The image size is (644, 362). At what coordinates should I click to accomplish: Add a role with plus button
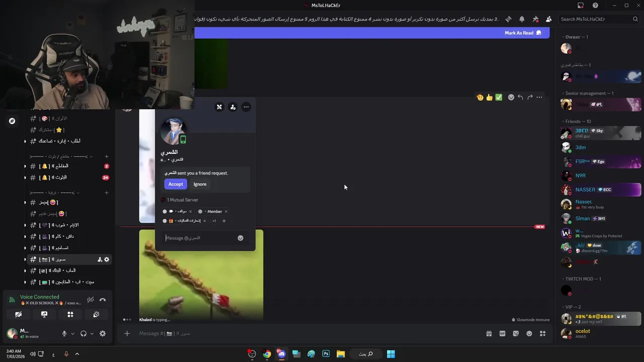click(x=224, y=221)
